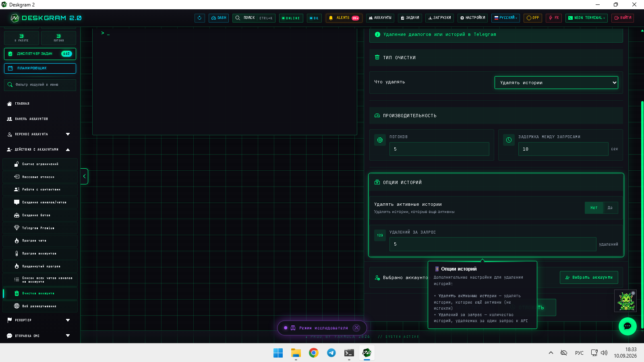Click the trash icon for Очистка аккаунта
The height and width of the screenshot is (362, 644).
(17, 294)
